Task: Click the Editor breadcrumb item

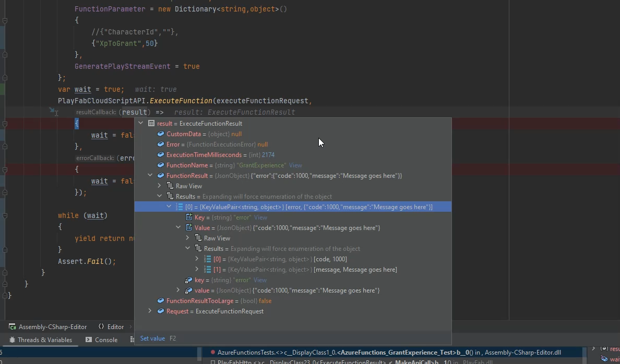Action: click(111, 327)
